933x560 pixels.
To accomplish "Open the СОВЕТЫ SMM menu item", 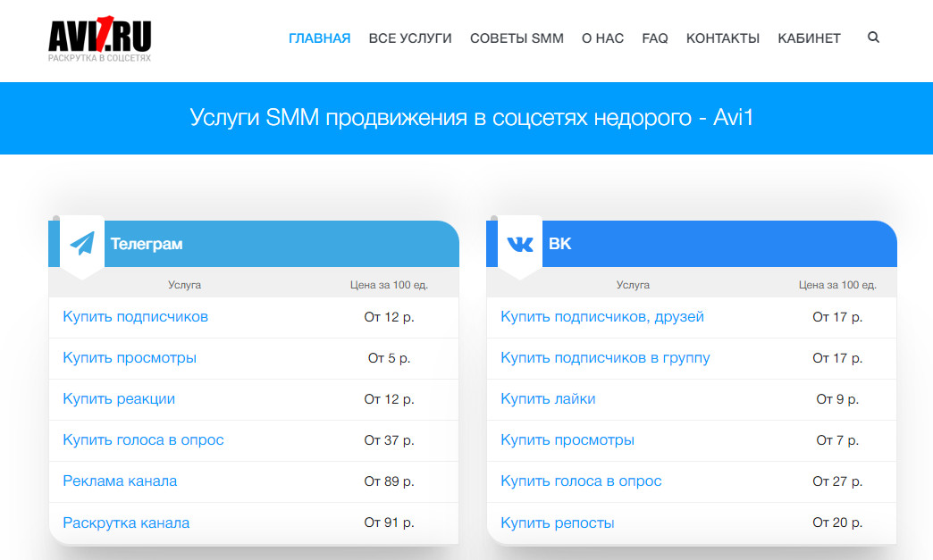I will click(x=517, y=38).
